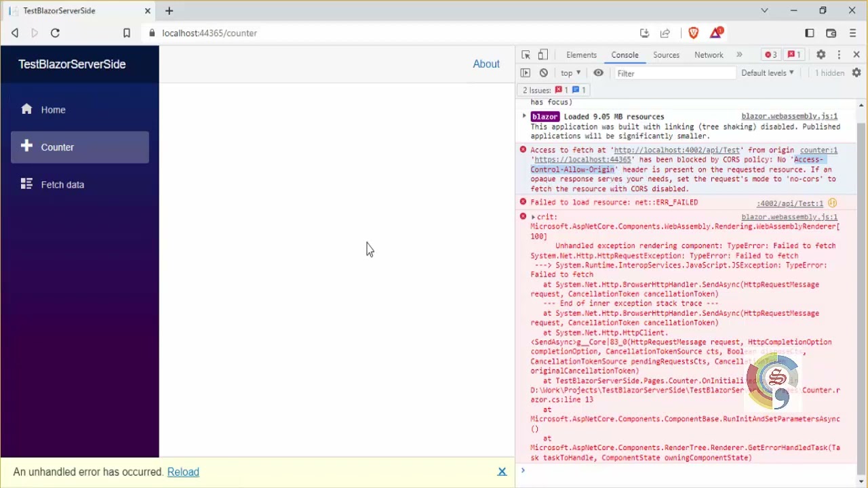Viewport: 868px width, 488px height.
Task: Switch to the Elements tab
Action: point(581,55)
